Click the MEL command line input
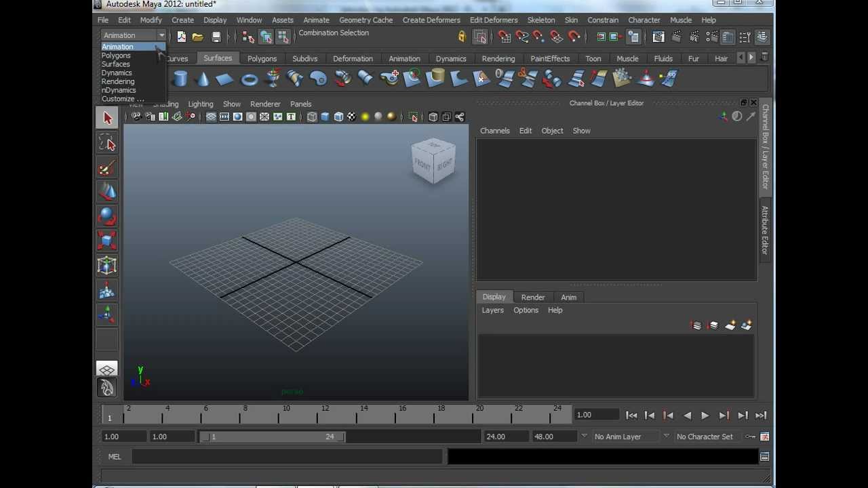868x488 pixels. pyautogui.click(x=287, y=457)
